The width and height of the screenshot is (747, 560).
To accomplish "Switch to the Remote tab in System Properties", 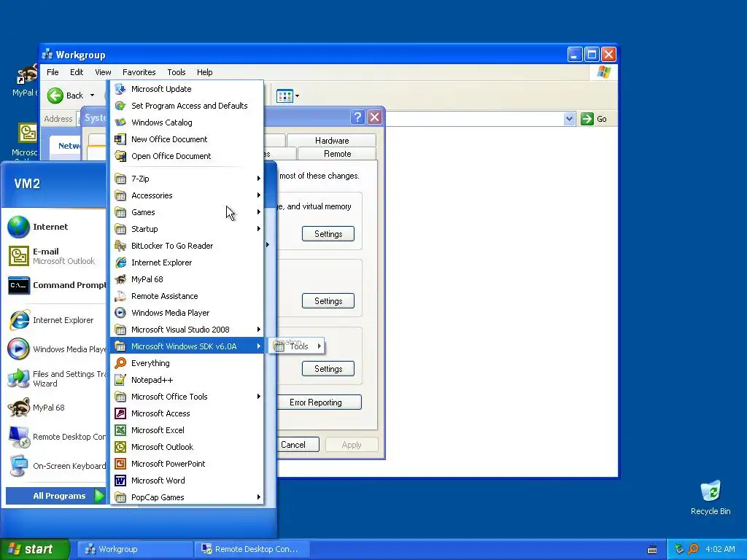I will [337, 154].
